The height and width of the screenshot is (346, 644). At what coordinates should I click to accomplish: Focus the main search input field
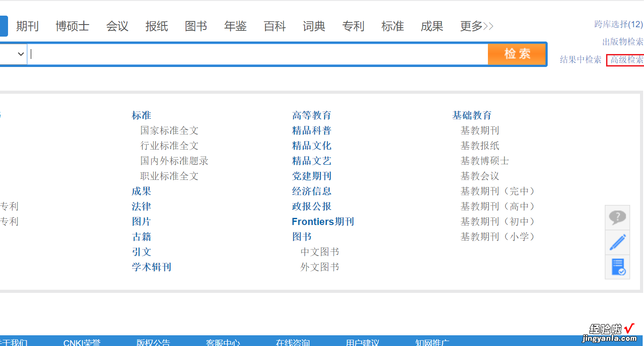(258, 54)
